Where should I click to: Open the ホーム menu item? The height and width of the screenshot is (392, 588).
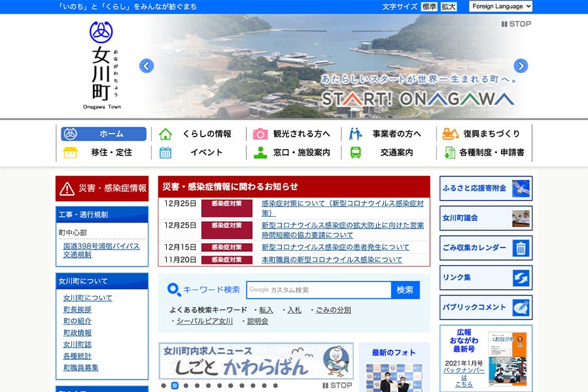[104, 134]
